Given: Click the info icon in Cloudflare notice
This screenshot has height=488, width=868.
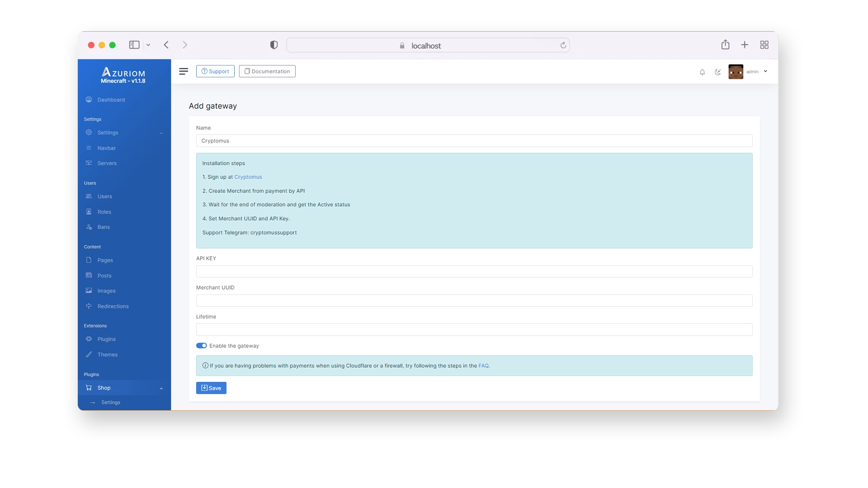Looking at the screenshot, I should 205,366.
